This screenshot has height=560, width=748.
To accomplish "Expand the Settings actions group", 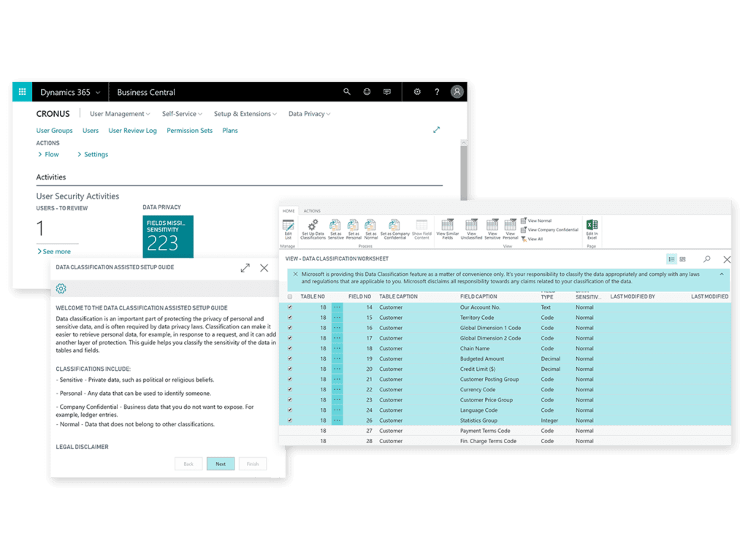I will pos(93,155).
